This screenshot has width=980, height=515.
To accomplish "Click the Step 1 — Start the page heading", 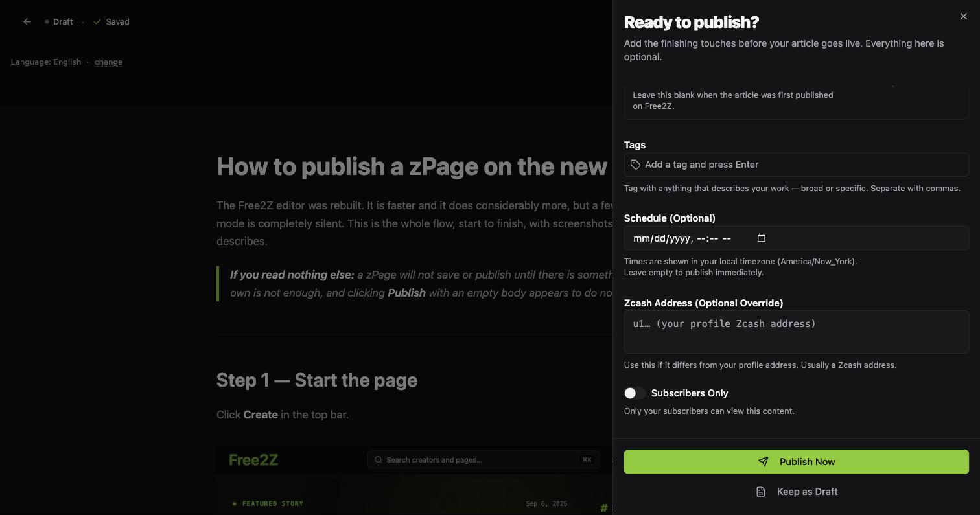I will pos(317,380).
